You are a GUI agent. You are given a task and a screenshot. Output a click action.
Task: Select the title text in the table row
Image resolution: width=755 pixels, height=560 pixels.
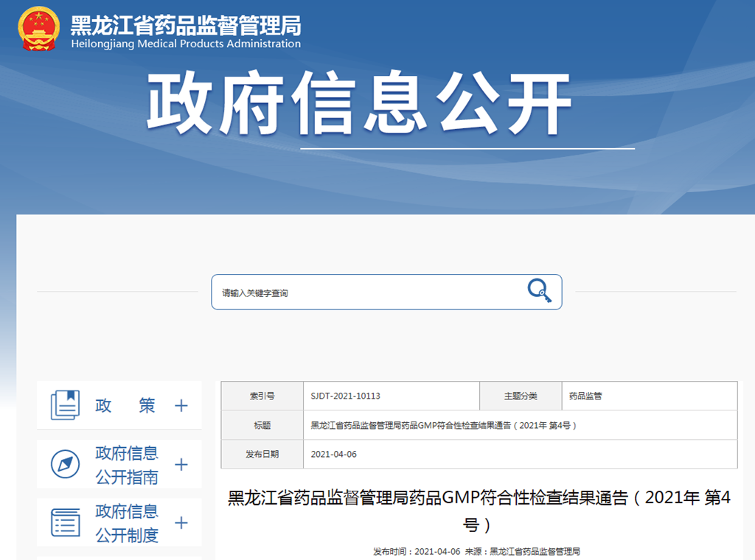pos(443,425)
